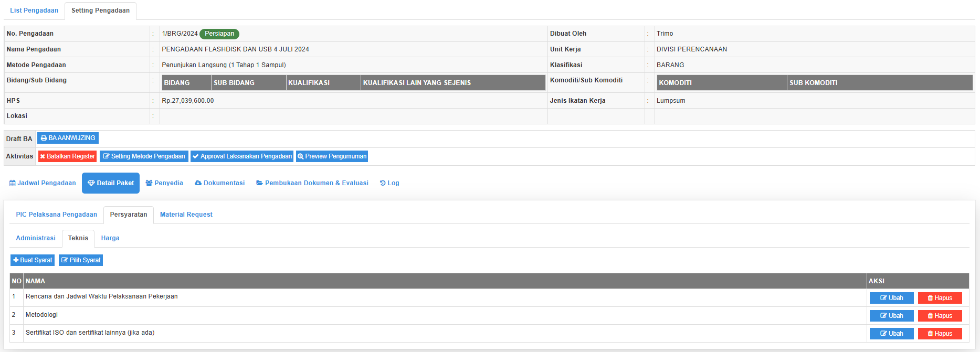Open Setting Metode Pengadaan

[144, 156]
